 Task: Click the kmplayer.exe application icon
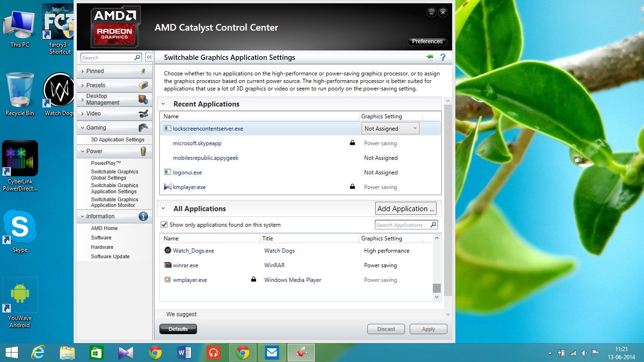tap(167, 187)
